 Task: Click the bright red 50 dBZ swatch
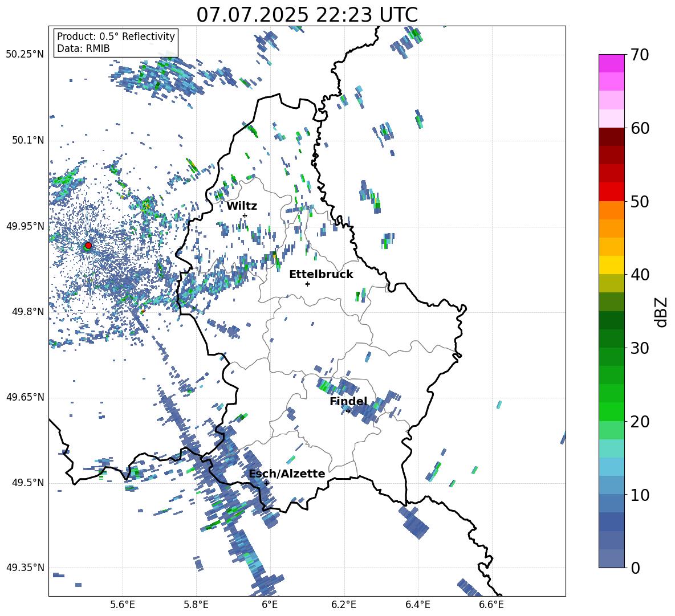pyautogui.click(x=611, y=192)
